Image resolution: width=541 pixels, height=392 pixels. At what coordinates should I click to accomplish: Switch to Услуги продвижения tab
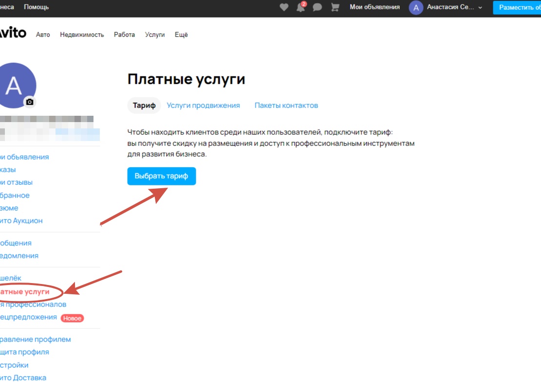203,106
